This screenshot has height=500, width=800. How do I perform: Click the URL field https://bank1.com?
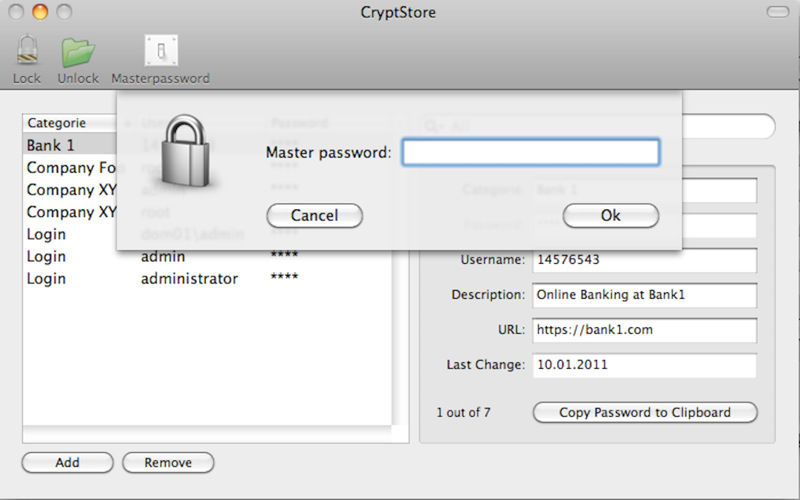[644, 331]
